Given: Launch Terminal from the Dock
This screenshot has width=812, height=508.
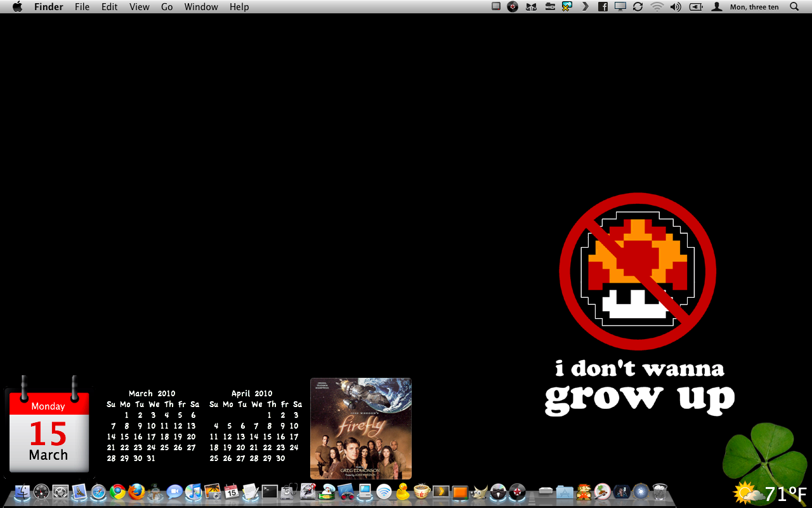Looking at the screenshot, I should coord(270,491).
